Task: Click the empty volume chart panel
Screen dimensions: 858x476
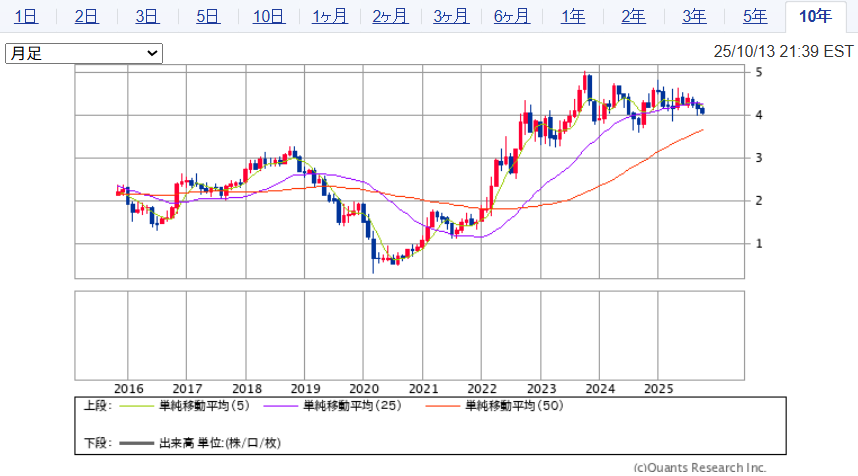Action: 410,335
